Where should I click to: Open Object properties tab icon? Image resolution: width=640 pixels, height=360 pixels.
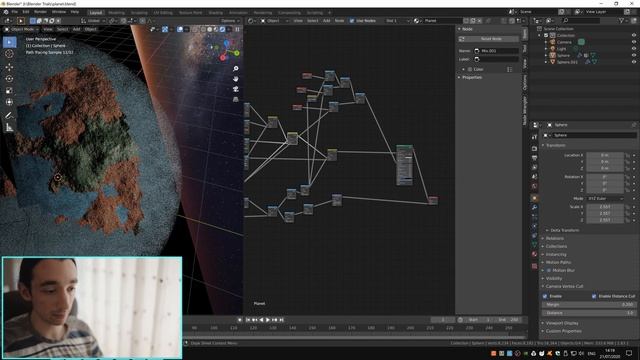535,198
